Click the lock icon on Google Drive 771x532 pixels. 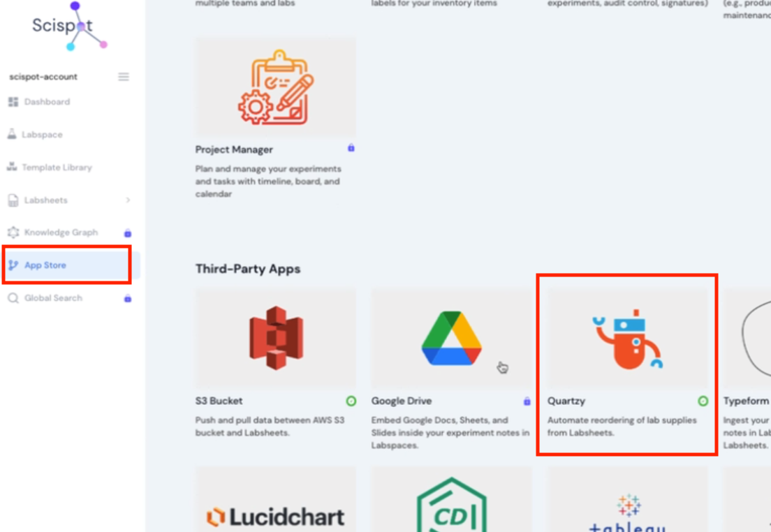(x=527, y=401)
